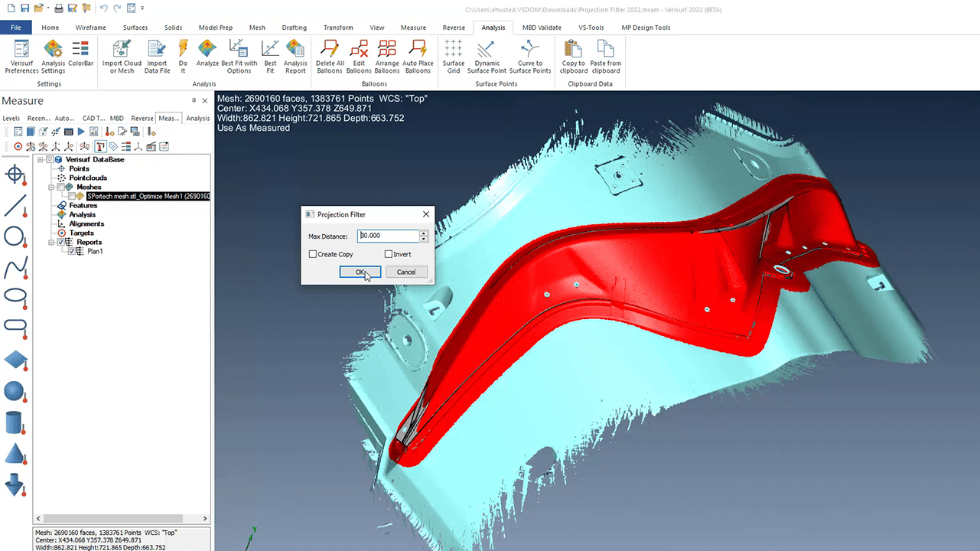Screen dimensions: 980x551
Task: Click Cancel in Projection Filter dialog
Action: click(406, 272)
